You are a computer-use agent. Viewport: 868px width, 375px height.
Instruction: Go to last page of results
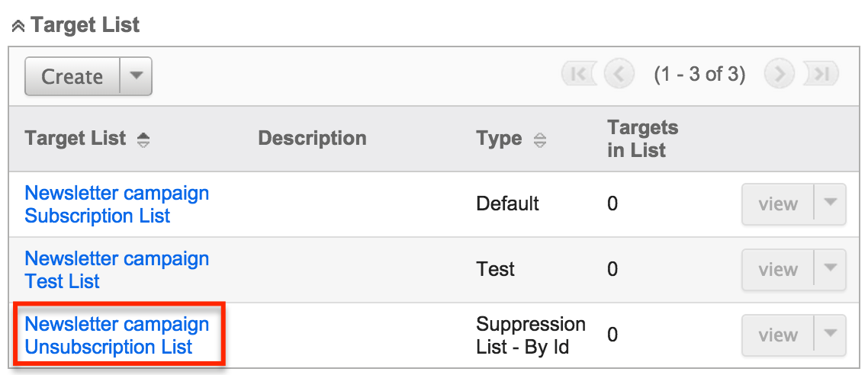(821, 75)
